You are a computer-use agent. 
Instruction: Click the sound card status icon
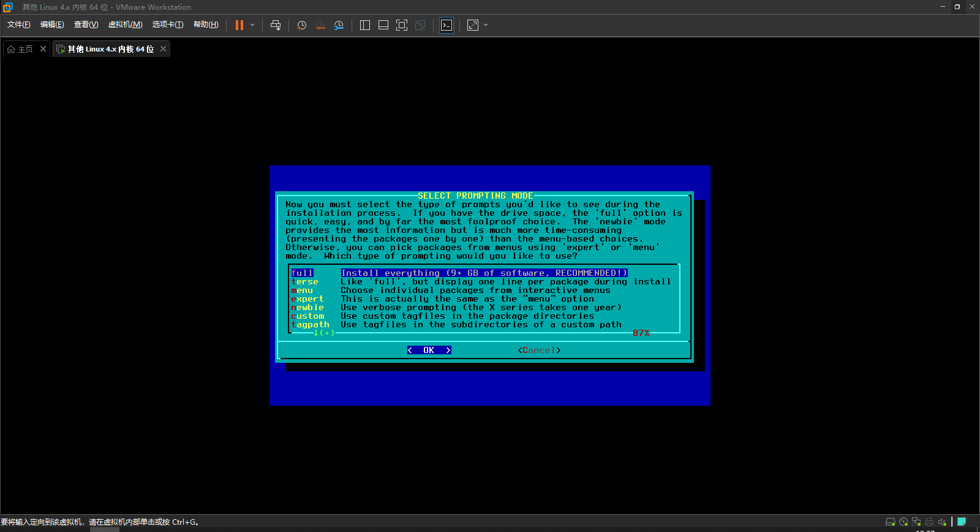tap(942, 522)
